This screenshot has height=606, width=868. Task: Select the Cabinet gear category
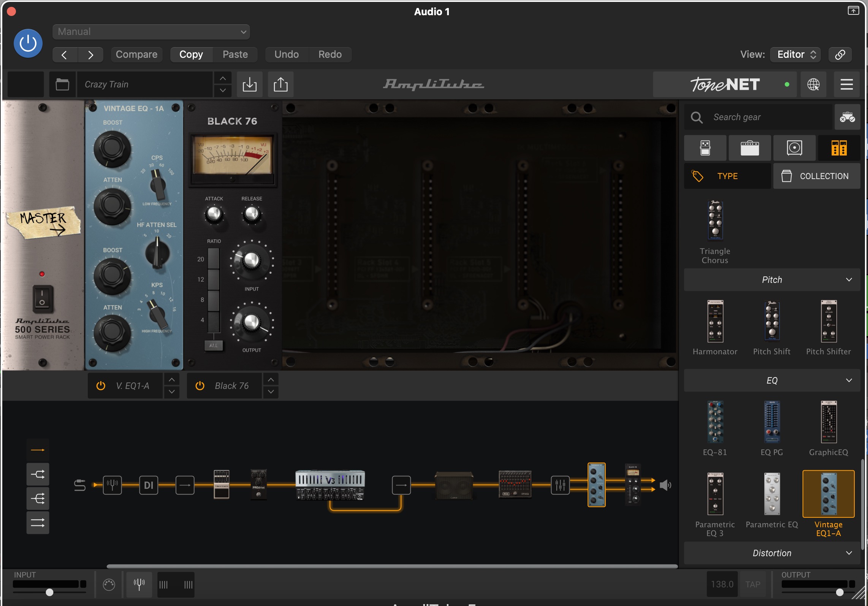794,148
